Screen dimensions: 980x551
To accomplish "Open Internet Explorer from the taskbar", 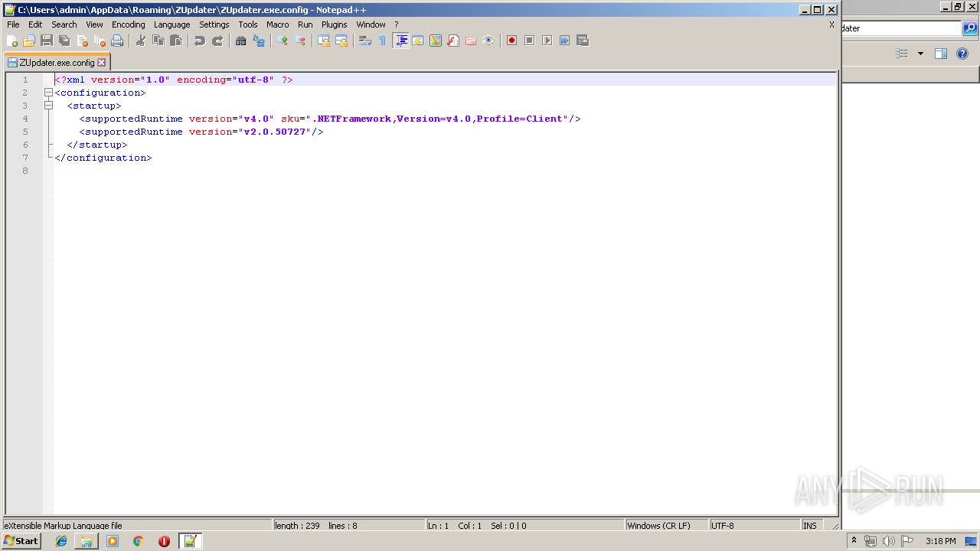I will pos(61,541).
